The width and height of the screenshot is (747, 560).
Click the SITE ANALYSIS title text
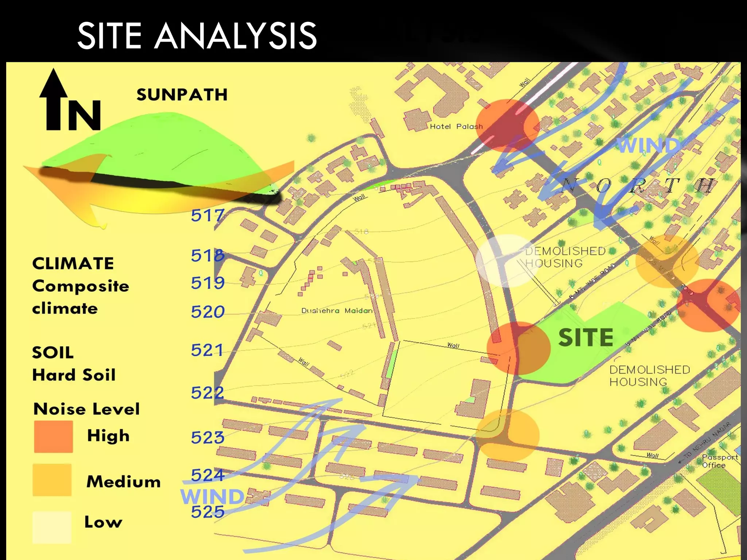pos(197,35)
